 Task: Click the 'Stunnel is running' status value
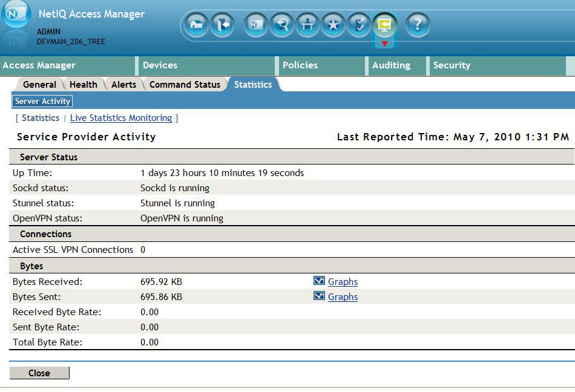[177, 203]
